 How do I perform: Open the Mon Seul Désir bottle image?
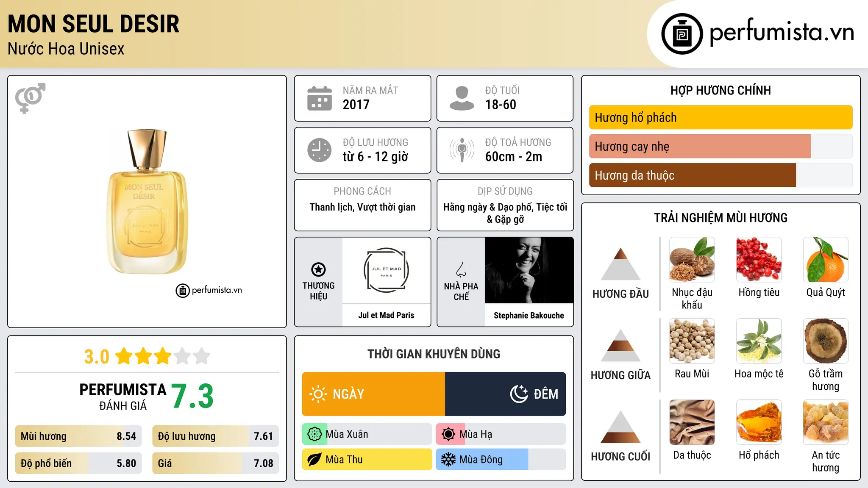147,202
